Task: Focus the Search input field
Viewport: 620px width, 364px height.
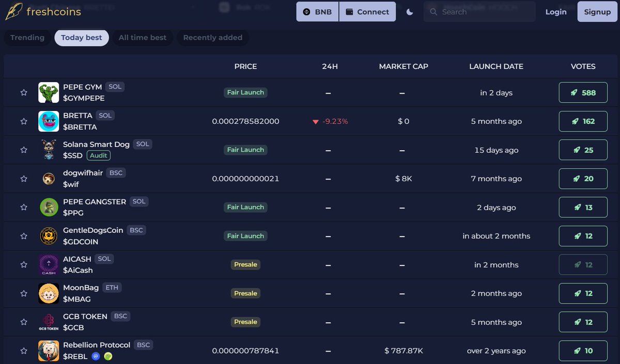Action: (479, 12)
